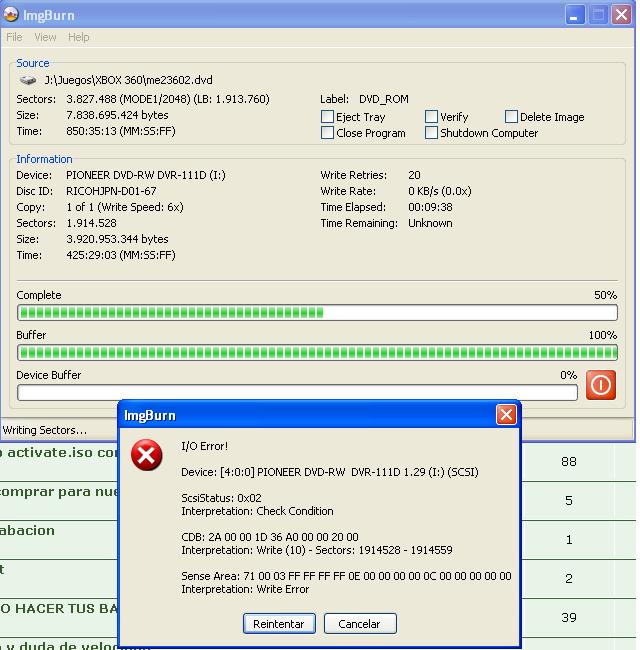640x650 pixels.
Task: Click the 'Interpretation: Check Condition' text
Action: click(x=257, y=511)
